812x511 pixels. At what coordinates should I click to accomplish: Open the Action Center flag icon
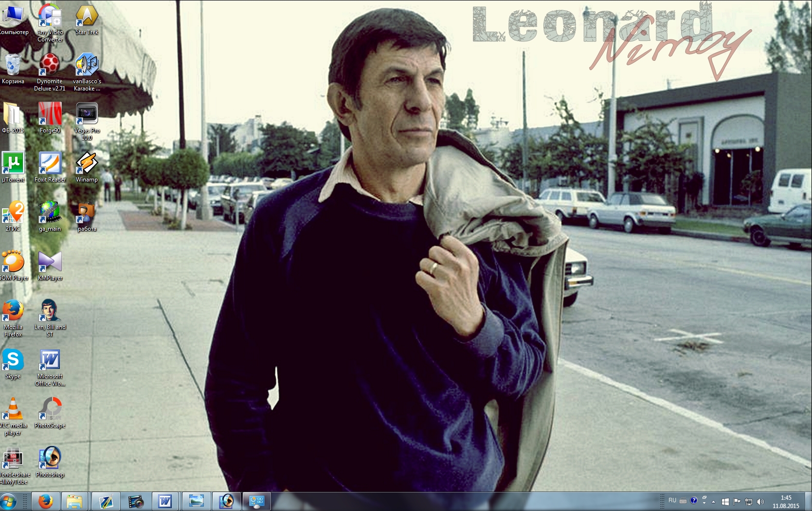point(737,502)
